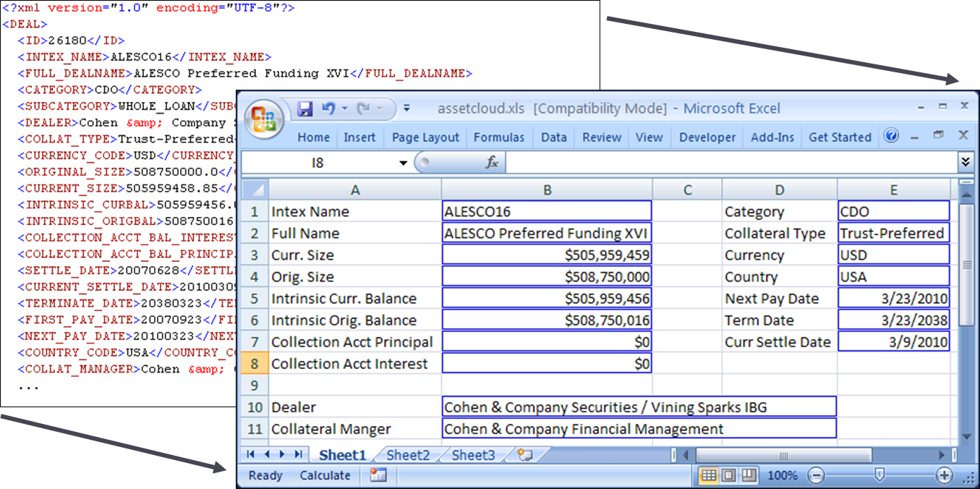Screen dimensions: 980x489
Task: Select the Term Date value 3/23/2038
Action: [894, 320]
